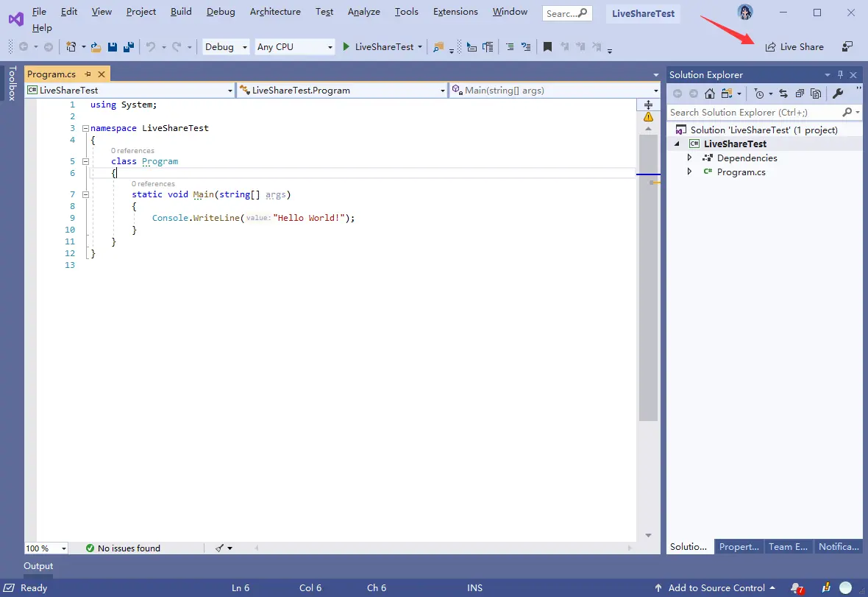
Task: Click the New Project toolbar icon
Action: [x=71, y=47]
